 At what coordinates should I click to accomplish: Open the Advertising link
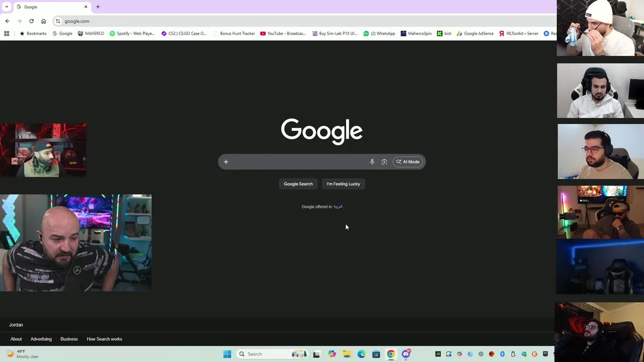(41, 339)
